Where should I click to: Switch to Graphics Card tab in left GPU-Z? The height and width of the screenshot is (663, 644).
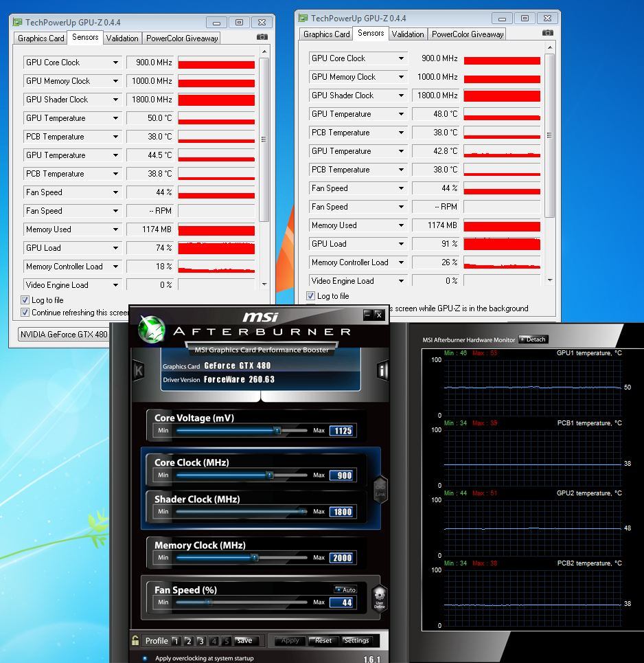[41, 38]
